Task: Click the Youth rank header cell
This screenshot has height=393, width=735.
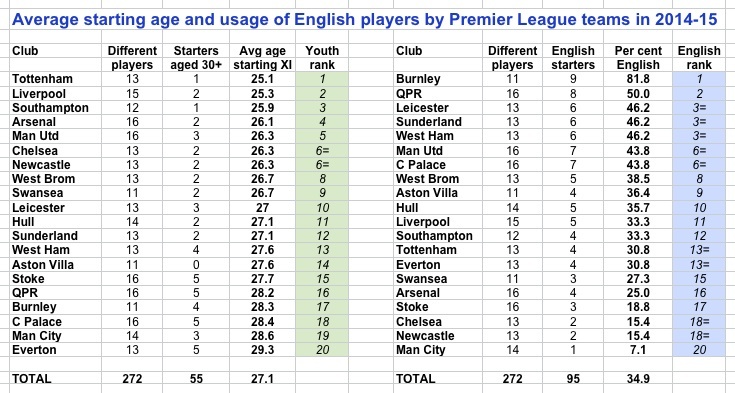Action: click(322, 58)
